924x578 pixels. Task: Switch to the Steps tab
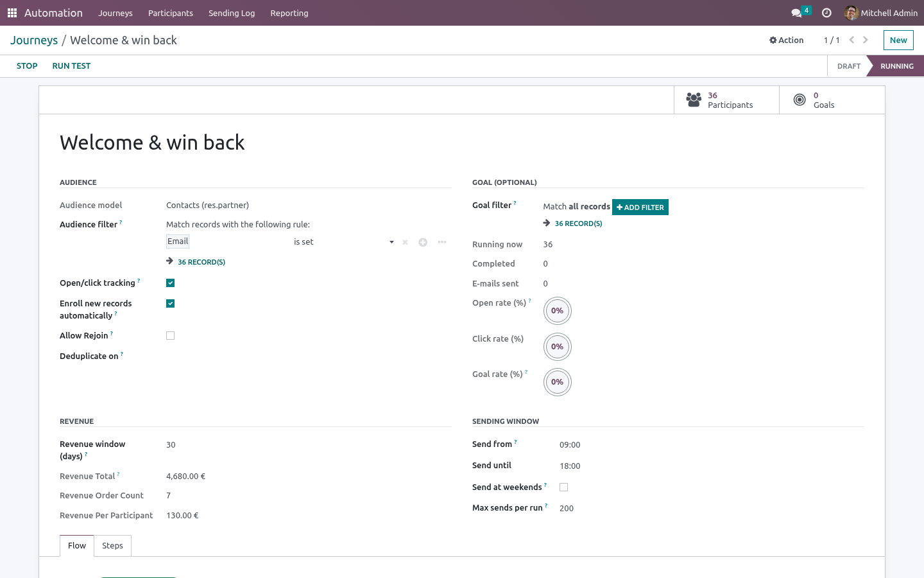(x=113, y=546)
